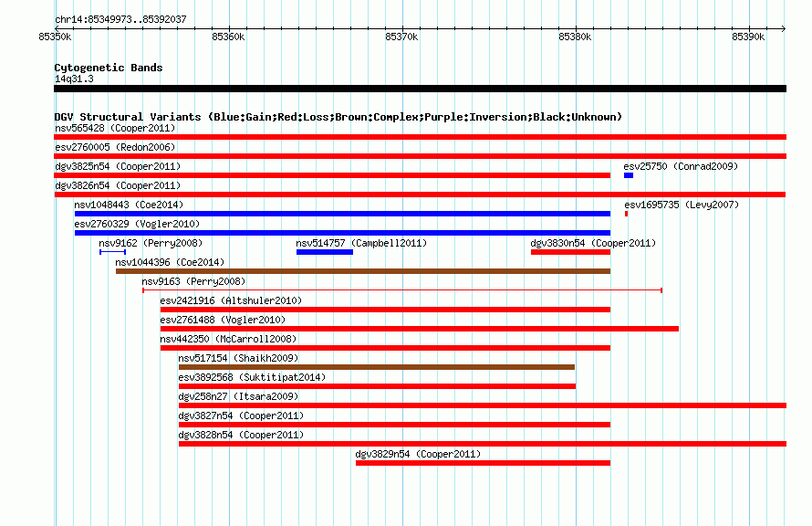
Task: Select the blue nsv1048443 (Coe2014) gain bar
Action: click(342, 214)
